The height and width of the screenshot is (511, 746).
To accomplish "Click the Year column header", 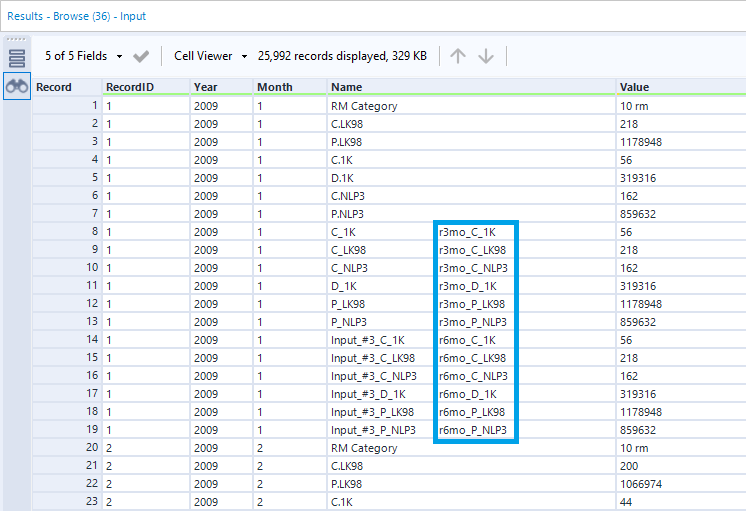I will point(205,87).
